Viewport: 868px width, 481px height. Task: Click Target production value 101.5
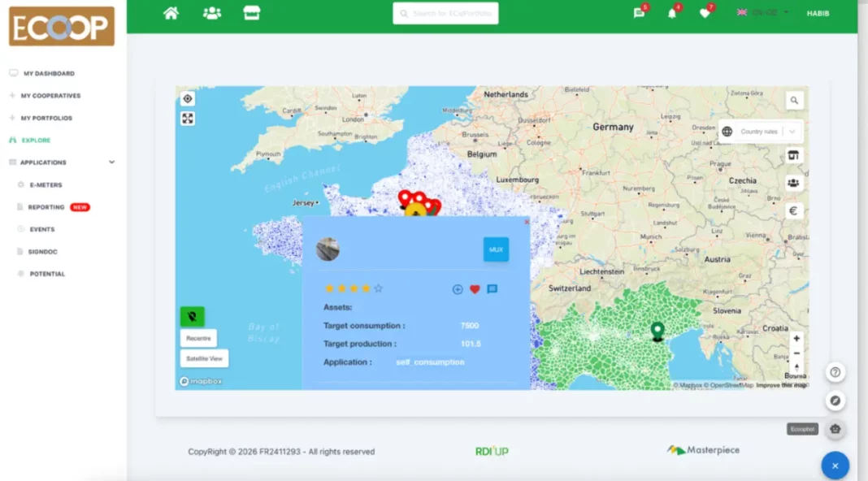[471, 344]
